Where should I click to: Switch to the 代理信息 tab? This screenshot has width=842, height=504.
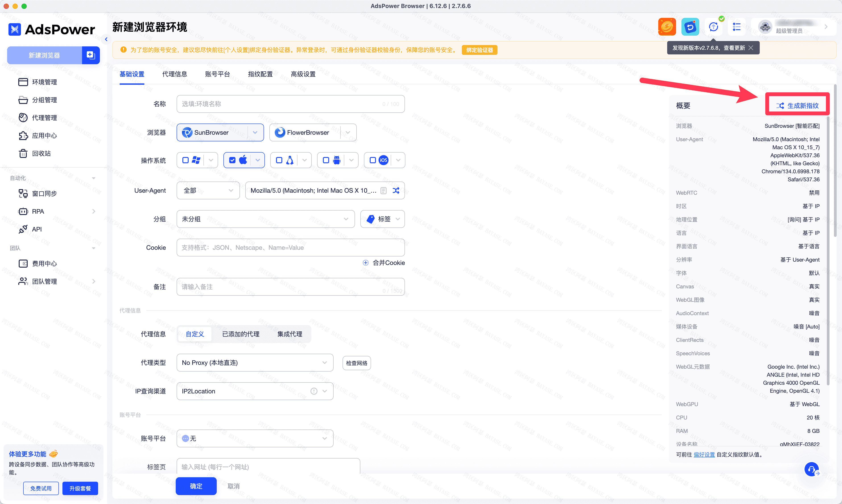click(175, 74)
